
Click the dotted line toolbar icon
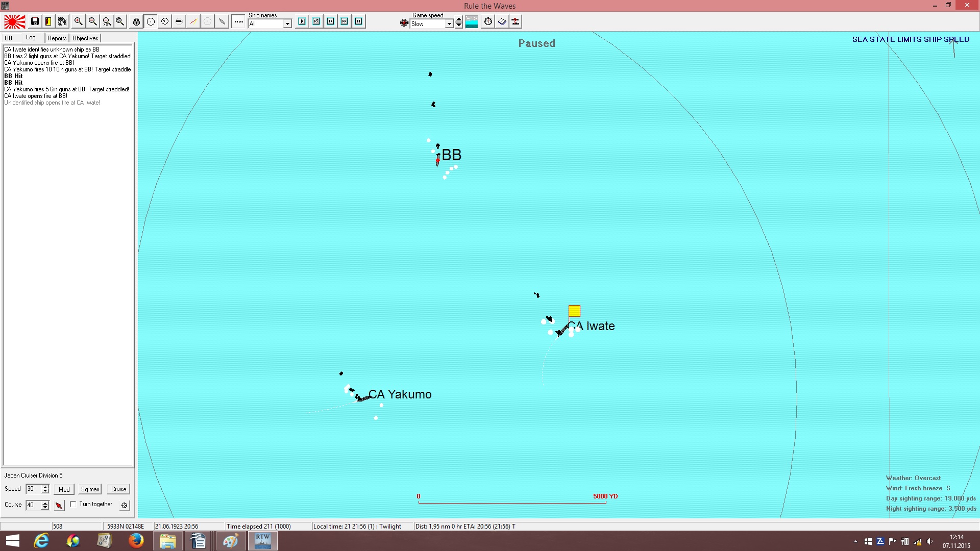pyautogui.click(x=239, y=21)
